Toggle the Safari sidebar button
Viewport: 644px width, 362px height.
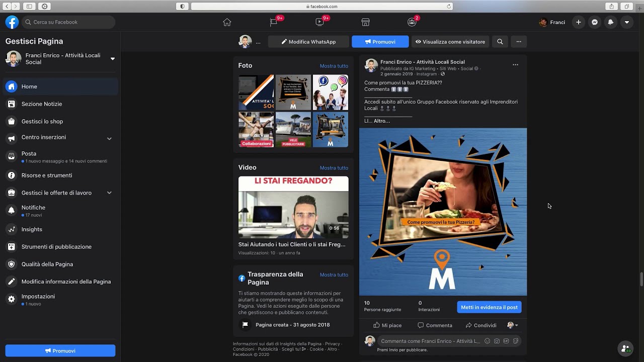pos(29,7)
